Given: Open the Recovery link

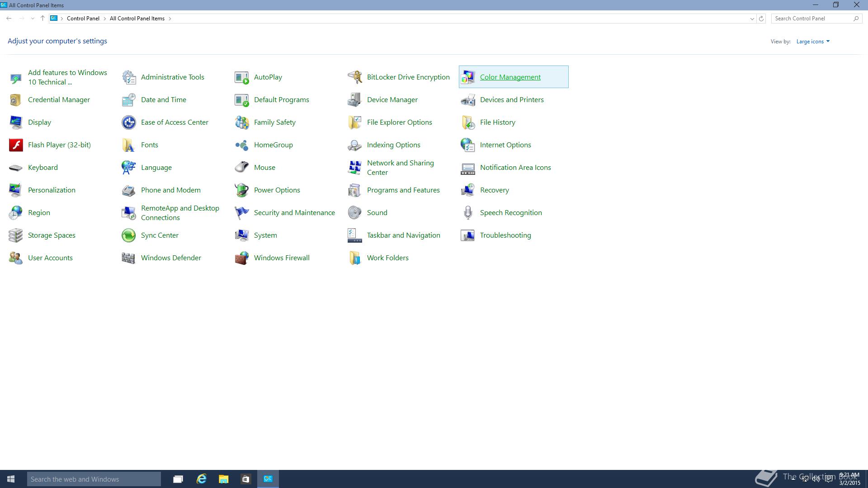Looking at the screenshot, I should (495, 190).
